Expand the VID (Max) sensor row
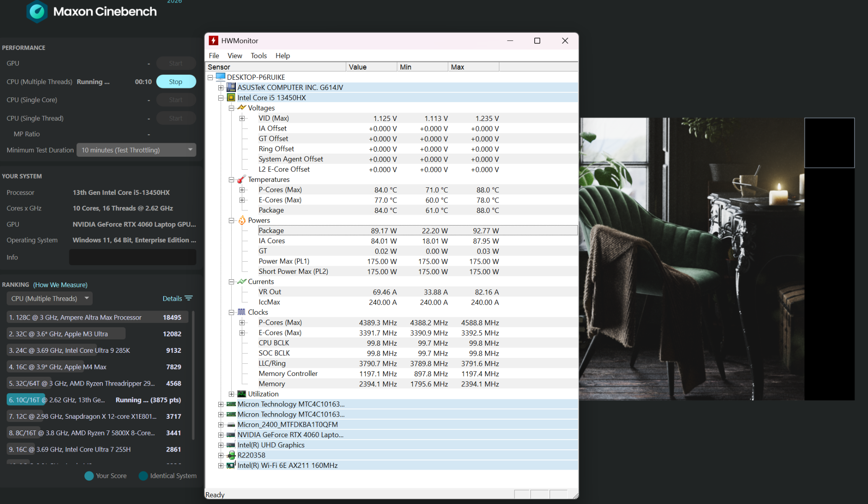This screenshot has height=504, width=868. pos(242,118)
